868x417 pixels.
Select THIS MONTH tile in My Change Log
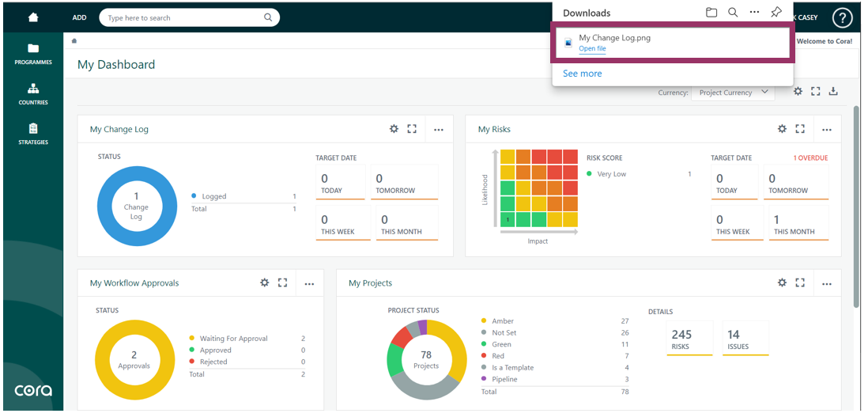tap(407, 222)
